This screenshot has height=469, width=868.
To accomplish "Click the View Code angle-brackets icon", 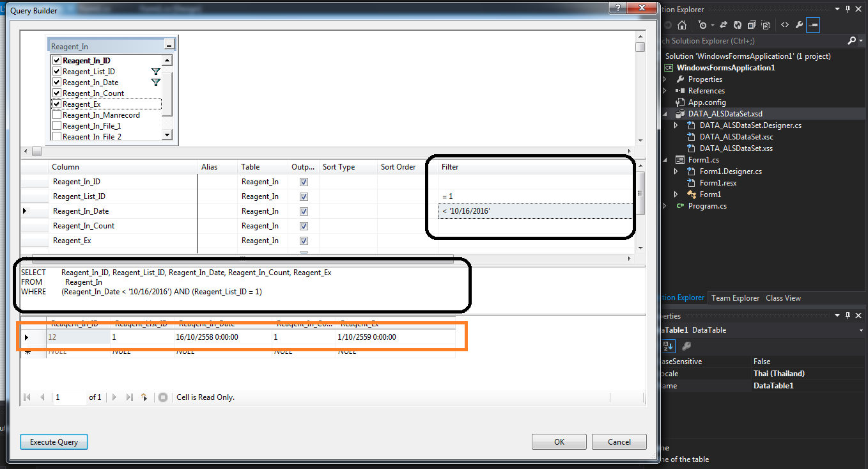I will [785, 25].
